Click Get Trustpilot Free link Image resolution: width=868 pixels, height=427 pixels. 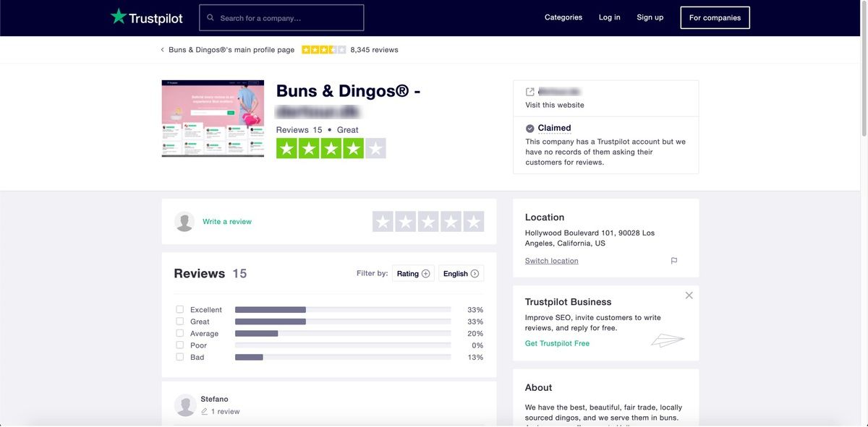557,344
